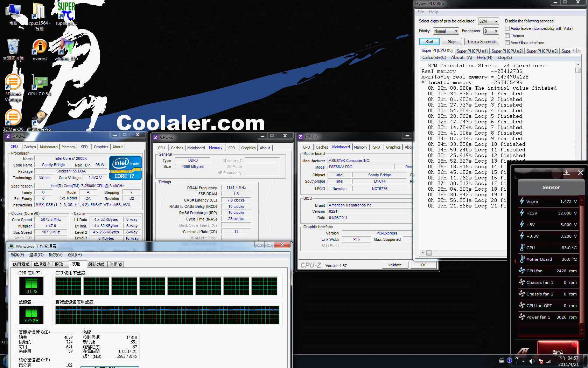Click the download arrow icon in sensor panel

(x=567, y=173)
